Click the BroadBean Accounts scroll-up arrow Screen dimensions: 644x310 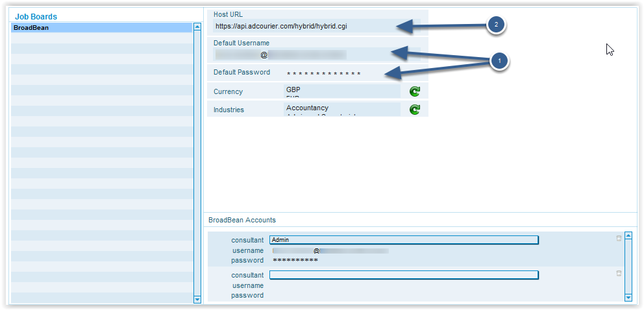(x=628, y=235)
